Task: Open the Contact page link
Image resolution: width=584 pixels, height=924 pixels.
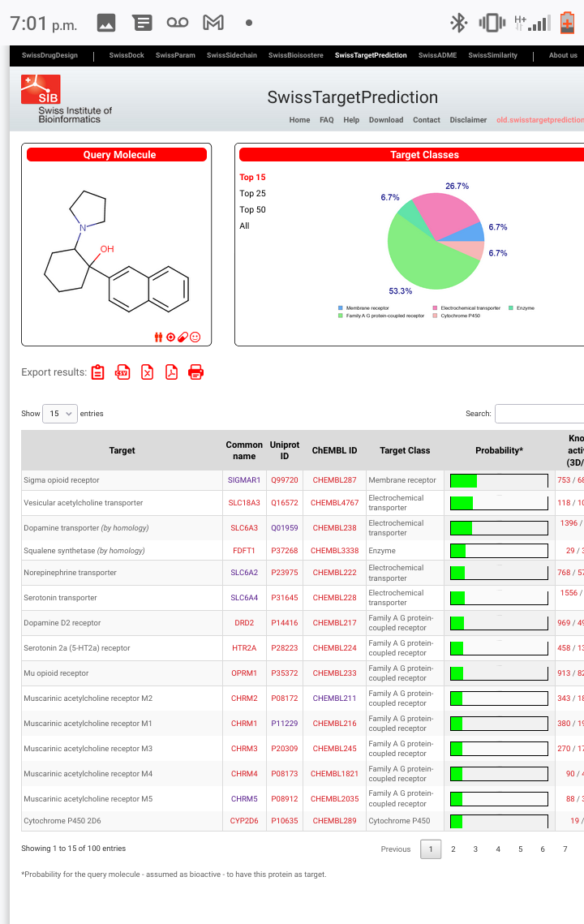Action: click(x=426, y=119)
